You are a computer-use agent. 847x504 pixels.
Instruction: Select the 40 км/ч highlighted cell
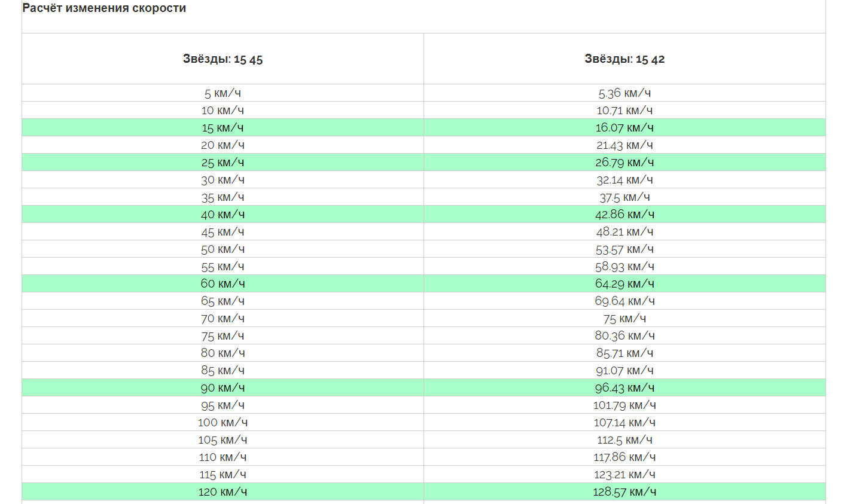click(223, 215)
